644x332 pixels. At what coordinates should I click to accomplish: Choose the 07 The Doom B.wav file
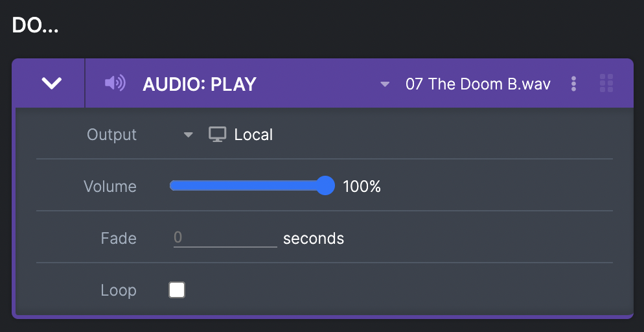point(478,84)
